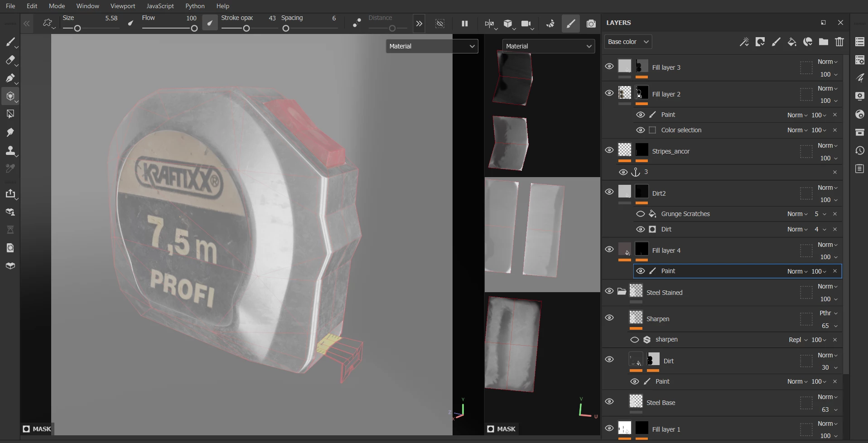Click the Layers panel vertical scrollbar

click(846, 215)
